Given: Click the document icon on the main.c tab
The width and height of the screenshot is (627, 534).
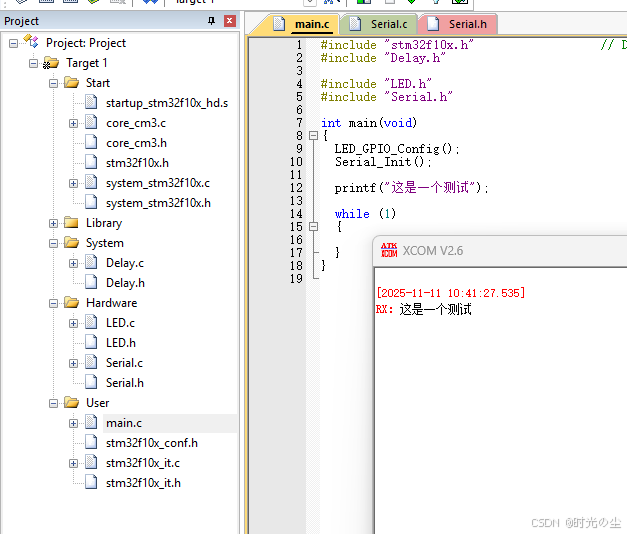Looking at the screenshot, I should pyautogui.click(x=279, y=24).
